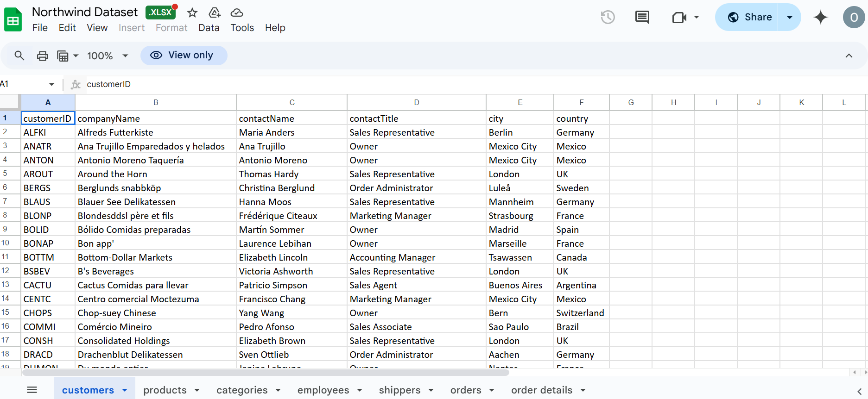Open the Tools menu

(242, 28)
